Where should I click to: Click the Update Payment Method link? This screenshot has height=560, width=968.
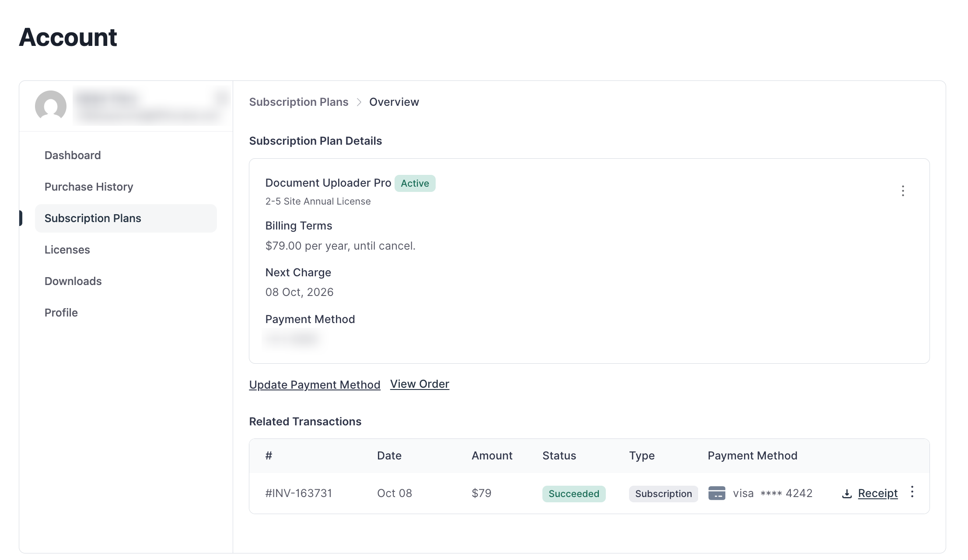pos(314,385)
